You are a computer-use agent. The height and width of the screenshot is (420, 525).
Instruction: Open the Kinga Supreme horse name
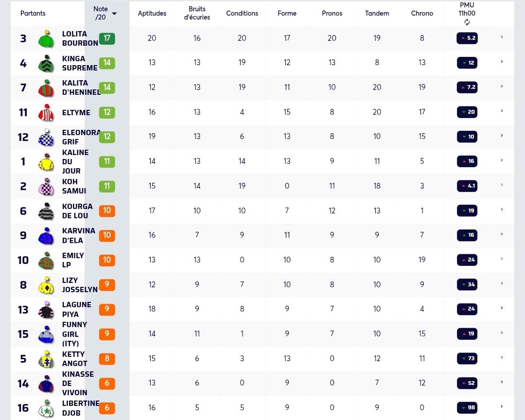[x=80, y=63]
